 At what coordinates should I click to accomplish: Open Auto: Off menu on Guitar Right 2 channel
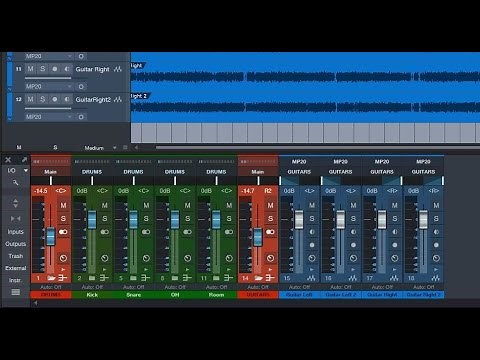click(x=424, y=287)
